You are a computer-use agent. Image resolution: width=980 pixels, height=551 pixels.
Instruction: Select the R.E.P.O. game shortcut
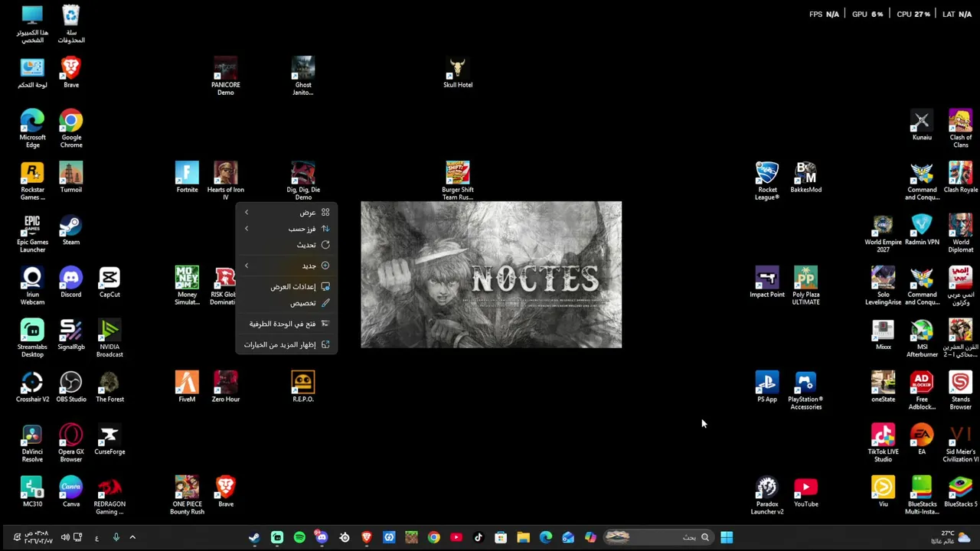coord(303,386)
